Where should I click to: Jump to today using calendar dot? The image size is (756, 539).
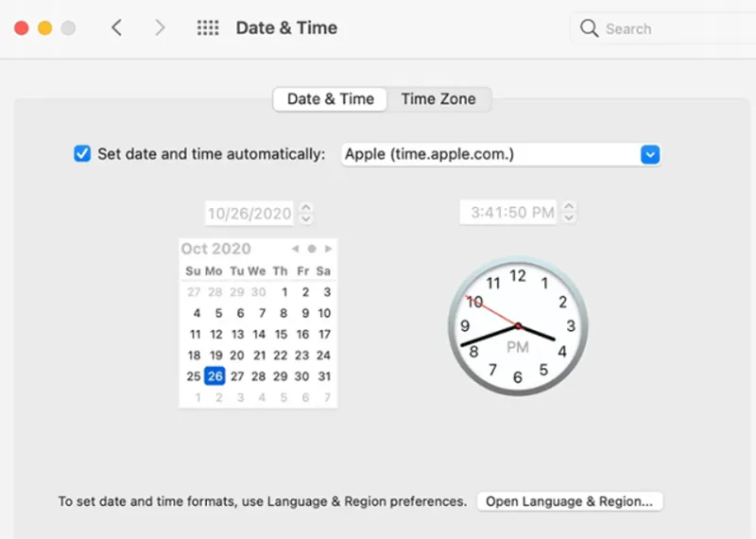[x=312, y=249]
